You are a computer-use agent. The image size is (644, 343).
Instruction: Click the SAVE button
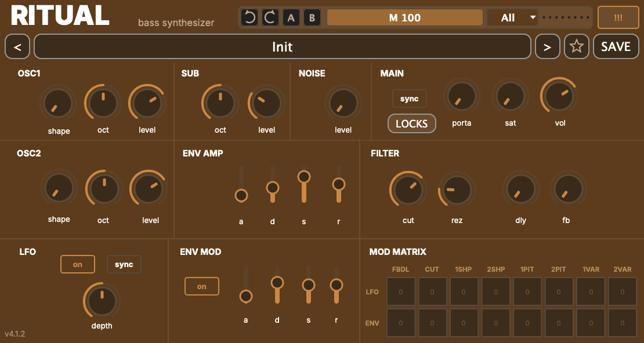click(x=616, y=46)
